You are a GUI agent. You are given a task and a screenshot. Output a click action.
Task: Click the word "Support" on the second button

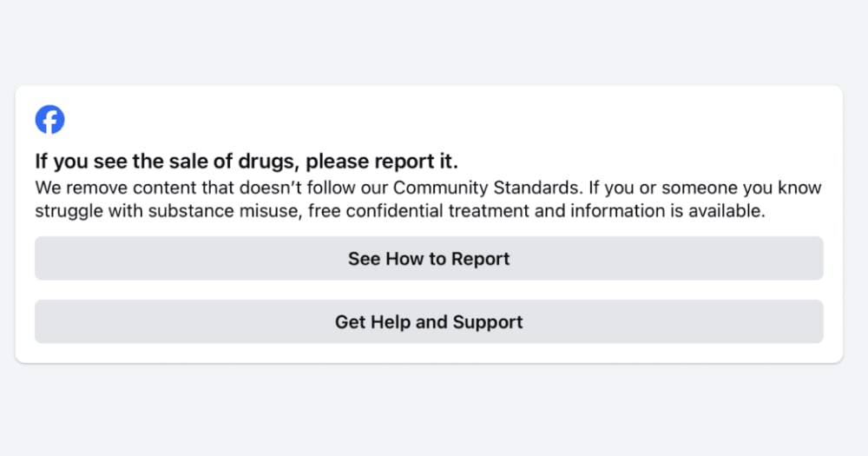(x=487, y=322)
